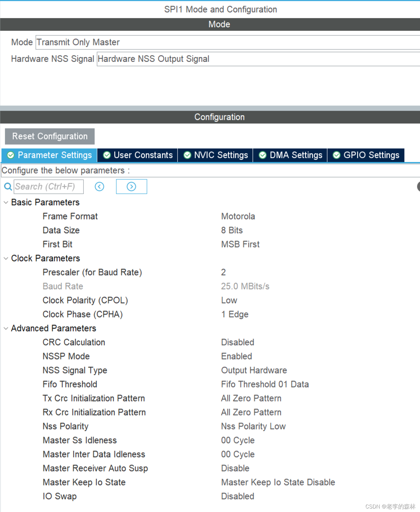Screen dimensions: 420x512
Task: Select the Baud Rate parameter label
Action: (63, 286)
